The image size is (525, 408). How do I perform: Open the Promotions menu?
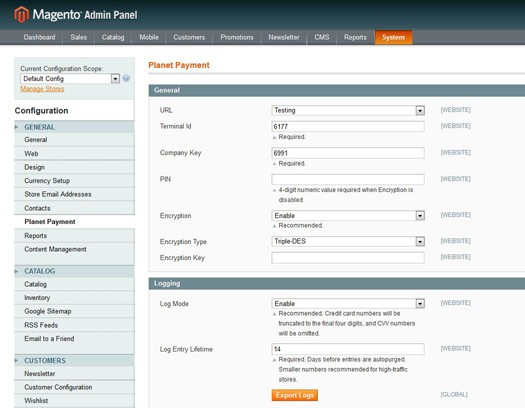pyautogui.click(x=237, y=37)
